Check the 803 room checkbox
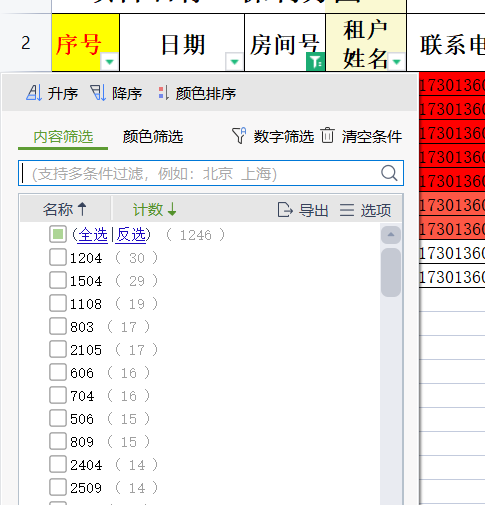The width and height of the screenshot is (485, 505). coord(58,326)
